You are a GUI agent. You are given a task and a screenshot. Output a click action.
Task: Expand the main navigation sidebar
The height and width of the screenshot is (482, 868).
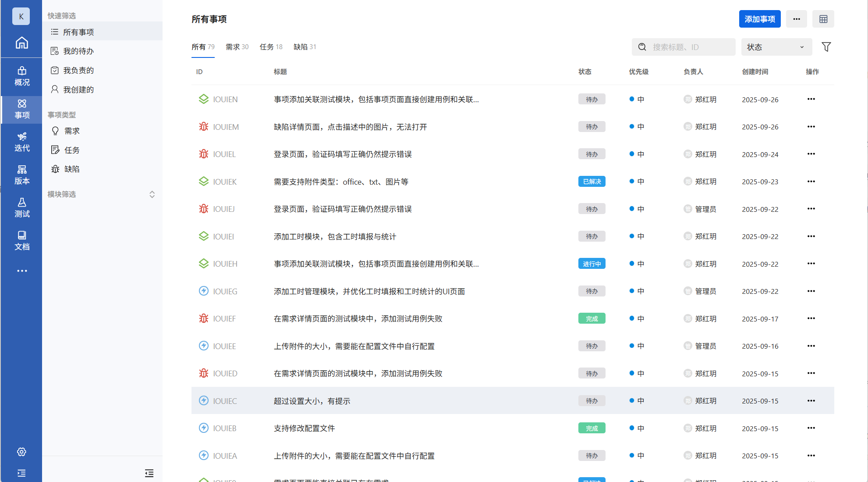point(21,473)
